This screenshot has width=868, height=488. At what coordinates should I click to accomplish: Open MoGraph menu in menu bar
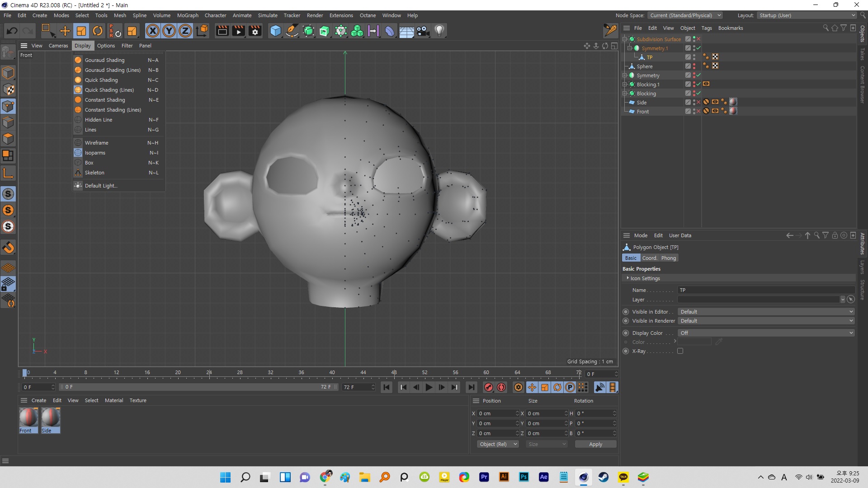click(x=188, y=15)
